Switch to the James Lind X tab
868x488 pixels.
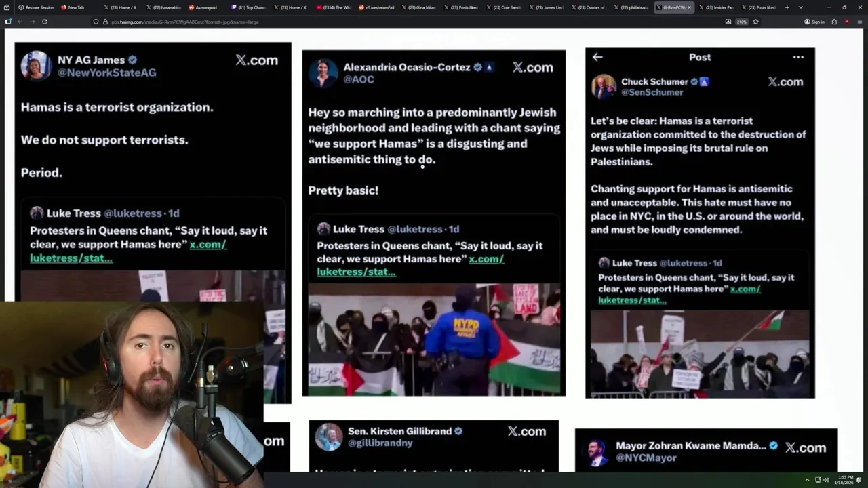(548, 7)
